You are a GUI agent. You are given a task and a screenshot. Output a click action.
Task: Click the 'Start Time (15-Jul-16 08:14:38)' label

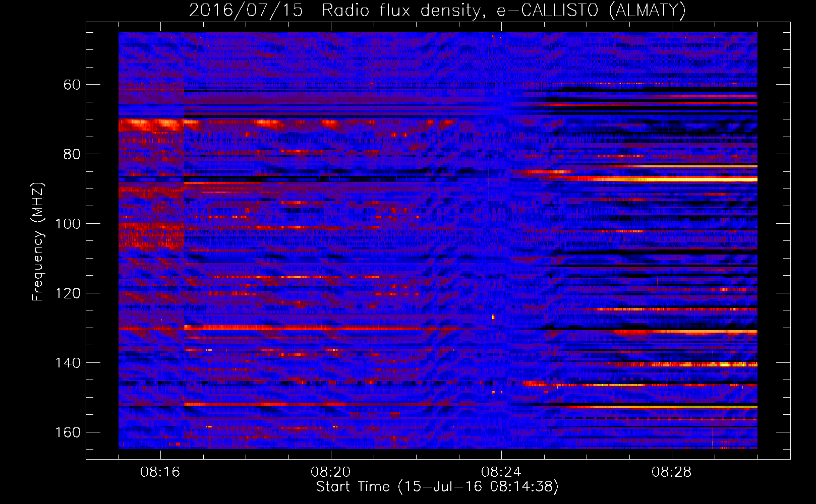click(437, 487)
